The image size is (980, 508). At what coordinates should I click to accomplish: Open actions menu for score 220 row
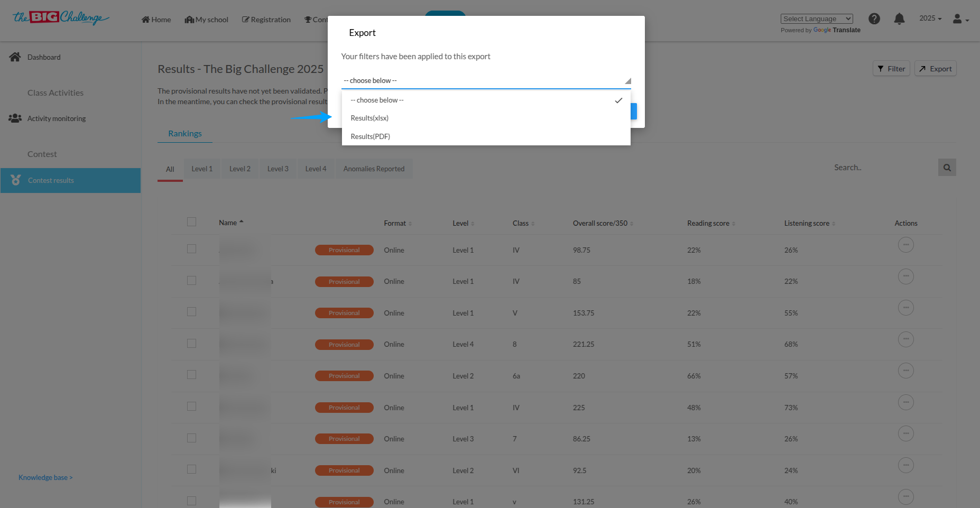click(x=906, y=371)
